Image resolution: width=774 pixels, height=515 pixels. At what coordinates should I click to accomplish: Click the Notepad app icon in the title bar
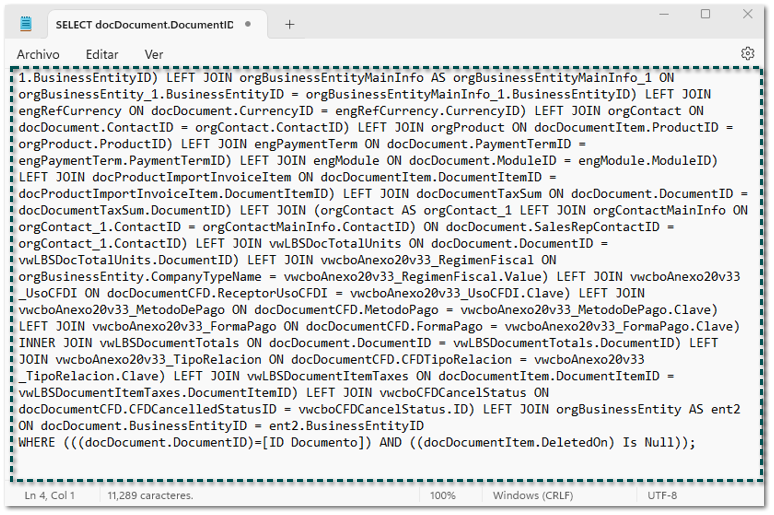(x=26, y=24)
